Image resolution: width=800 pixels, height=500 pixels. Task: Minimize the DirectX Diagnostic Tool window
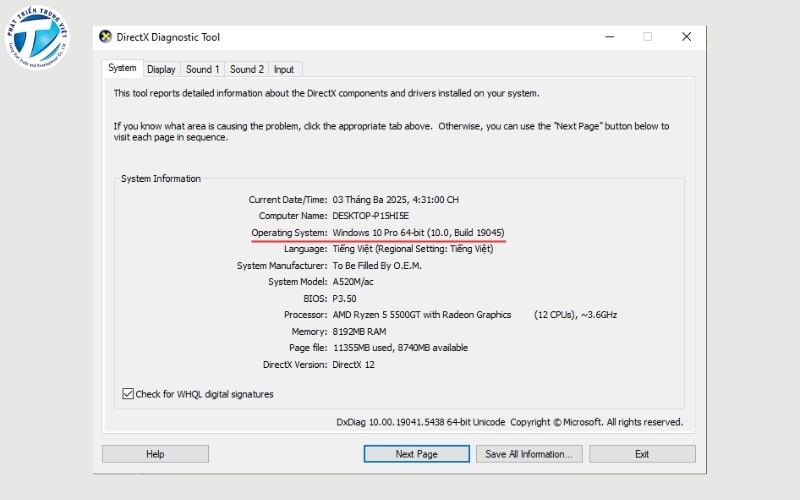tap(609, 37)
